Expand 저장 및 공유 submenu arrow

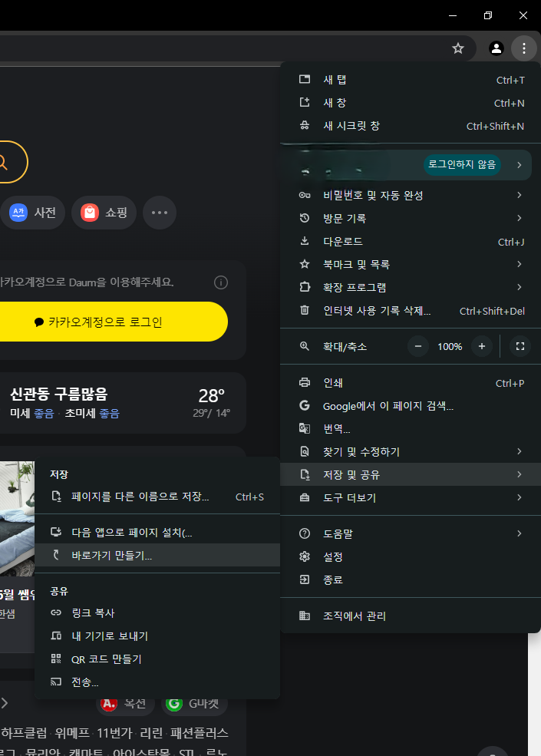520,474
